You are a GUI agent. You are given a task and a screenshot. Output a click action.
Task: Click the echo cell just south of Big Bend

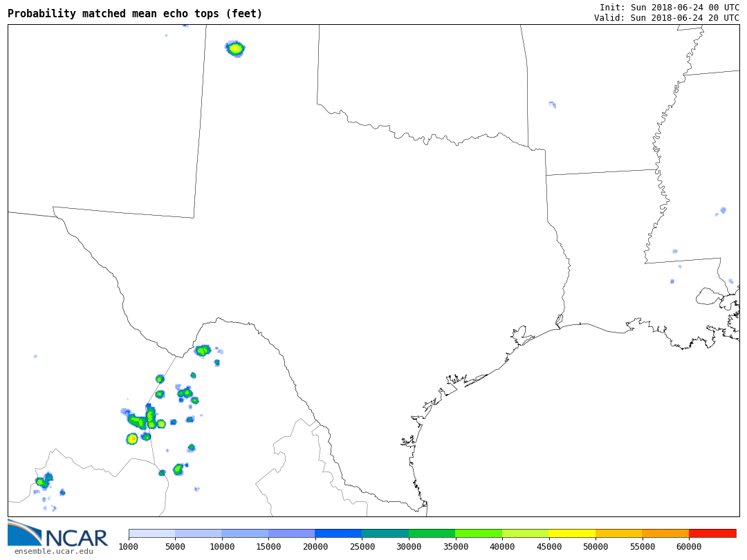202,351
